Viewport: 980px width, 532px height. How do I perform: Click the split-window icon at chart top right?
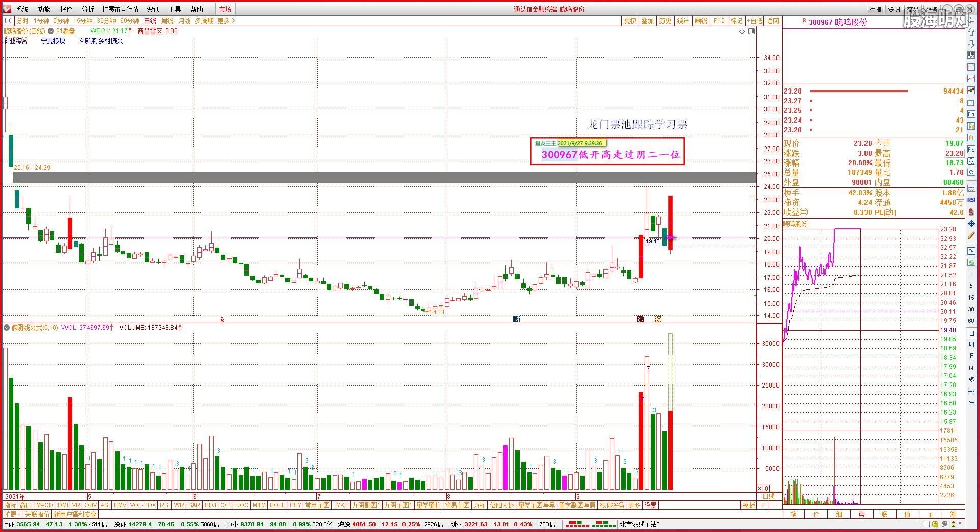coord(752,32)
